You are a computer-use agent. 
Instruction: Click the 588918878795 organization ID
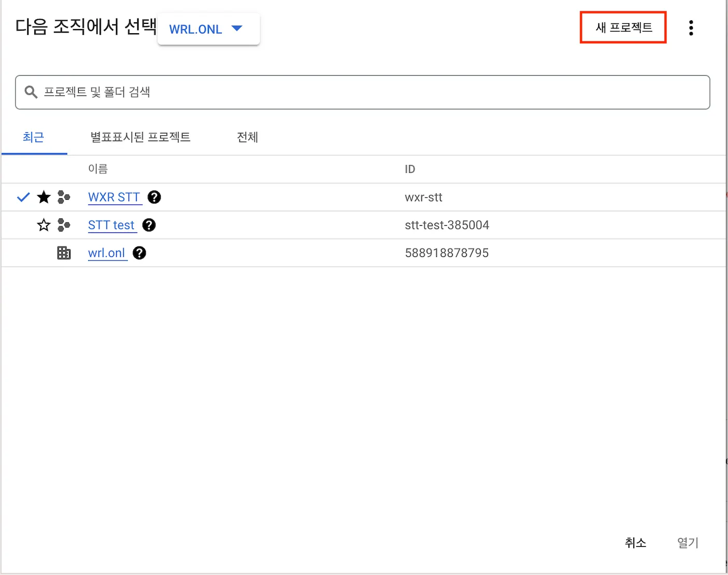tap(447, 253)
